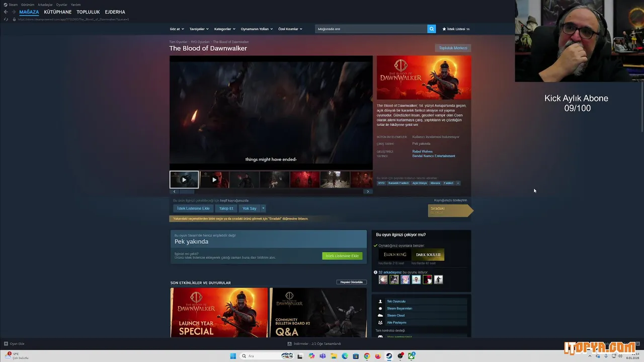Click the Açık Dünya tag
Screen dimensions: 644x362
[420, 183]
